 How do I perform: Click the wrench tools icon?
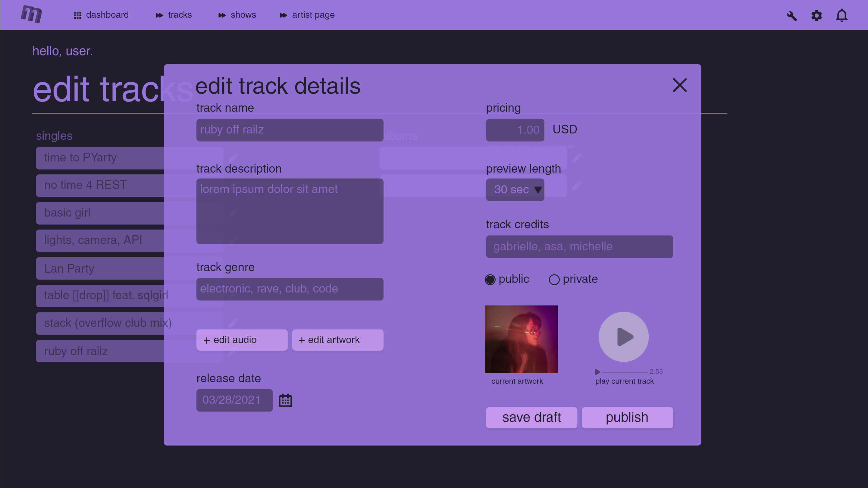pos(792,16)
